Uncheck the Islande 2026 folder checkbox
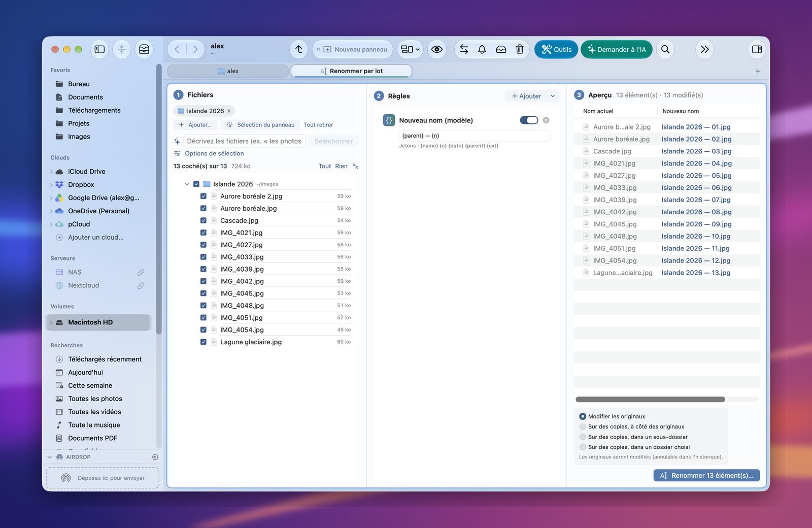Image resolution: width=812 pixels, height=528 pixels. 196,184
